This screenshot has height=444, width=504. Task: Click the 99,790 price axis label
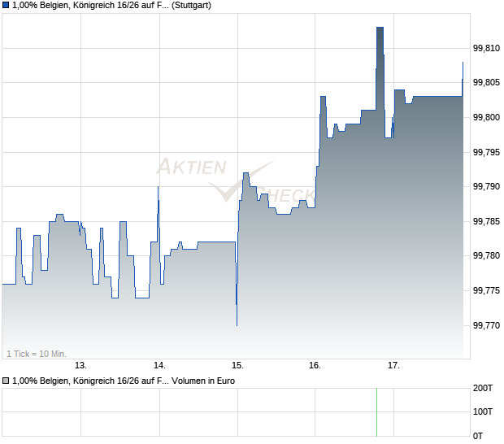[x=487, y=186]
